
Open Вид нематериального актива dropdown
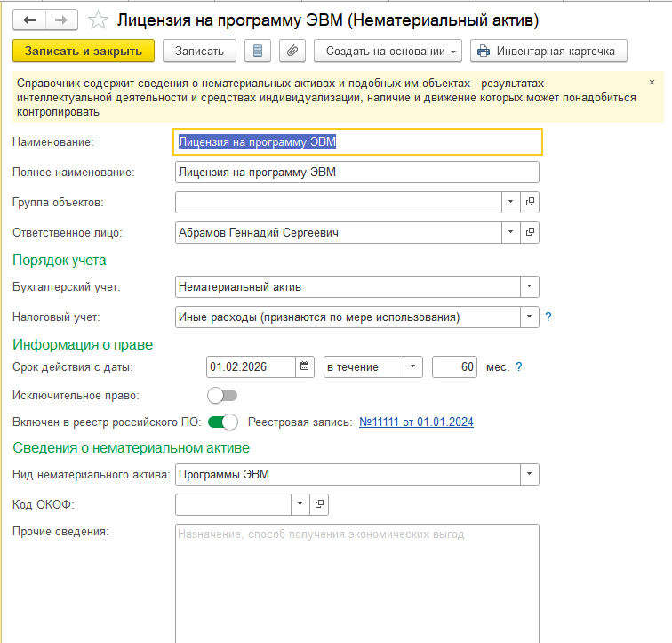pos(529,474)
